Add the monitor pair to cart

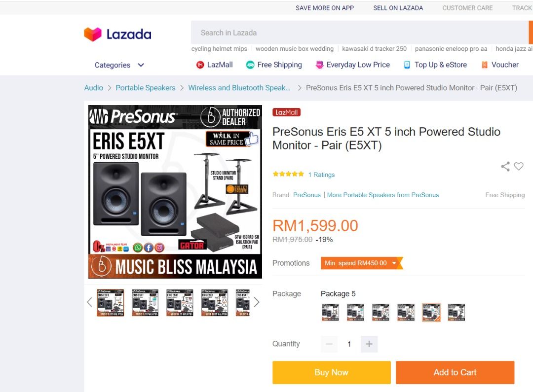click(x=455, y=372)
